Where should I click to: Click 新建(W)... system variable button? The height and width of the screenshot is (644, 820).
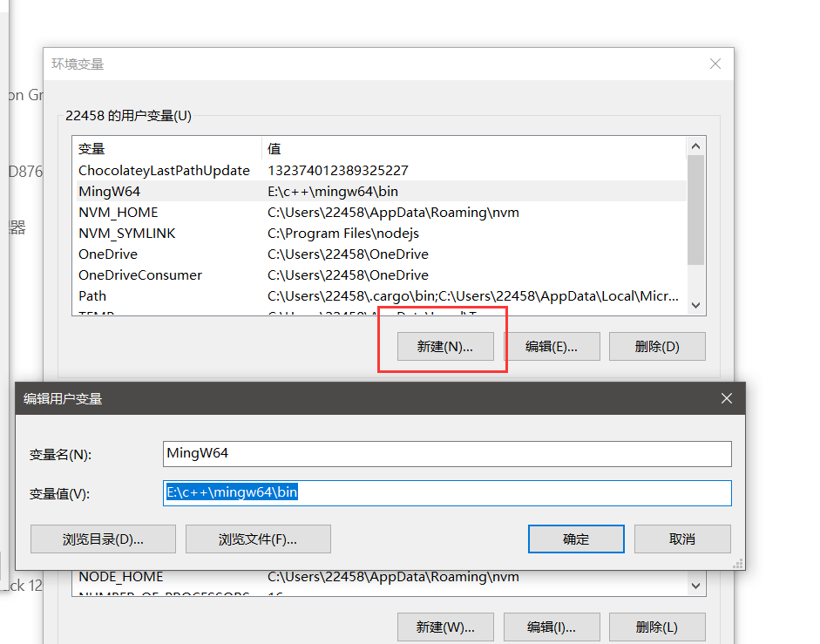coord(445,627)
